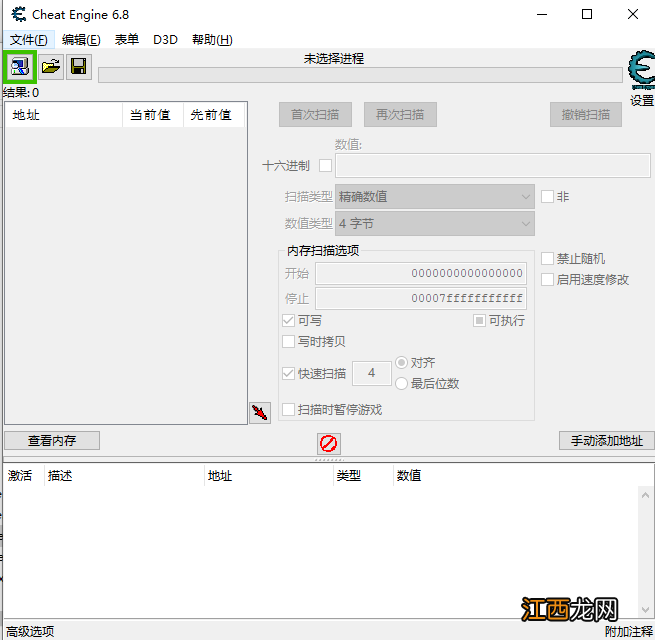The image size is (655, 640).
Task: Enable the 禁止随机 checkbox
Action: click(547, 259)
